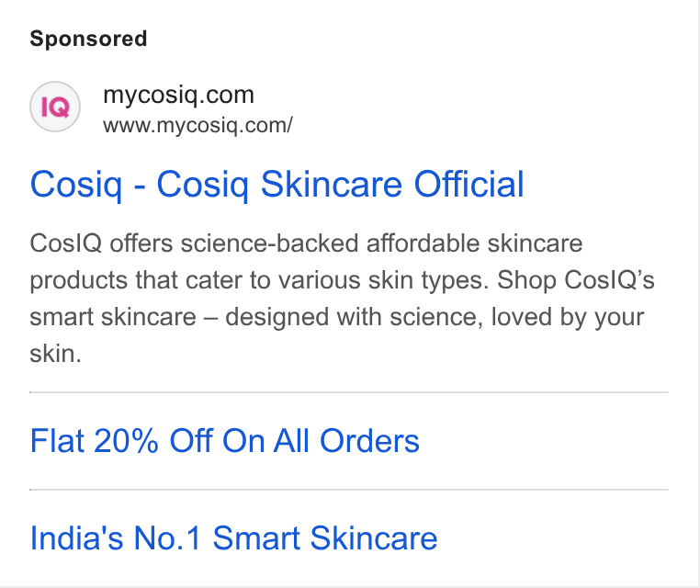The height and width of the screenshot is (588, 700).
Task: Click "India's" in the last sitelink
Action: tap(76, 538)
